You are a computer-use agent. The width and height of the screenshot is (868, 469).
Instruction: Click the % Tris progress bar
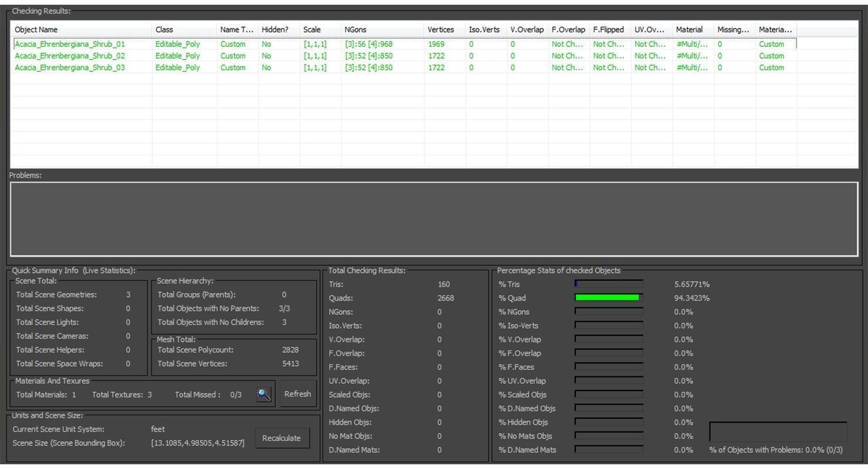point(609,284)
